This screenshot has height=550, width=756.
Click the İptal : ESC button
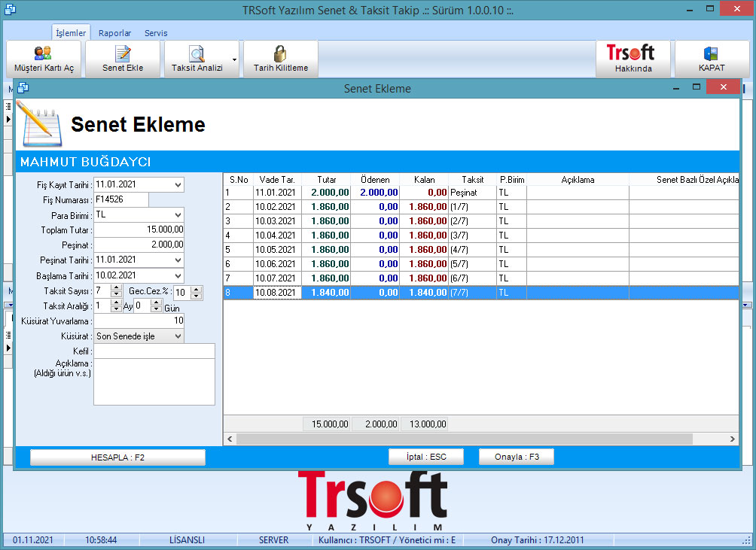426,457
